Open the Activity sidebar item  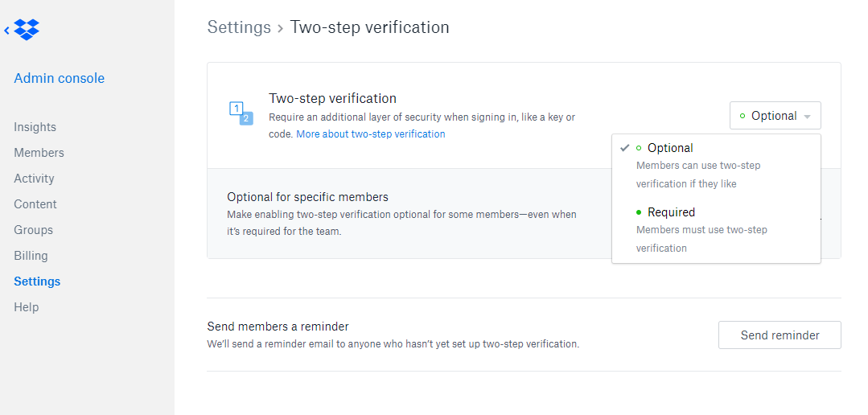pos(34,179)
